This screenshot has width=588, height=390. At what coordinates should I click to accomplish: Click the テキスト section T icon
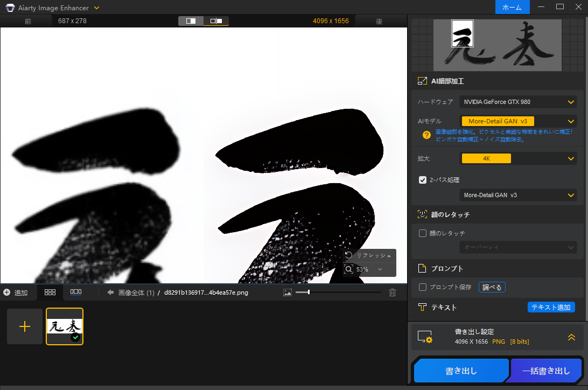(x=422, y=307)
